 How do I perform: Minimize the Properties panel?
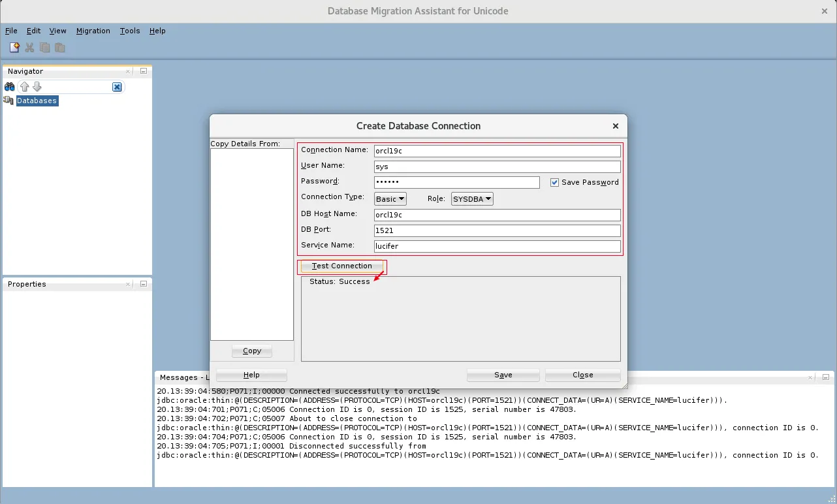[x=143, y=284]
